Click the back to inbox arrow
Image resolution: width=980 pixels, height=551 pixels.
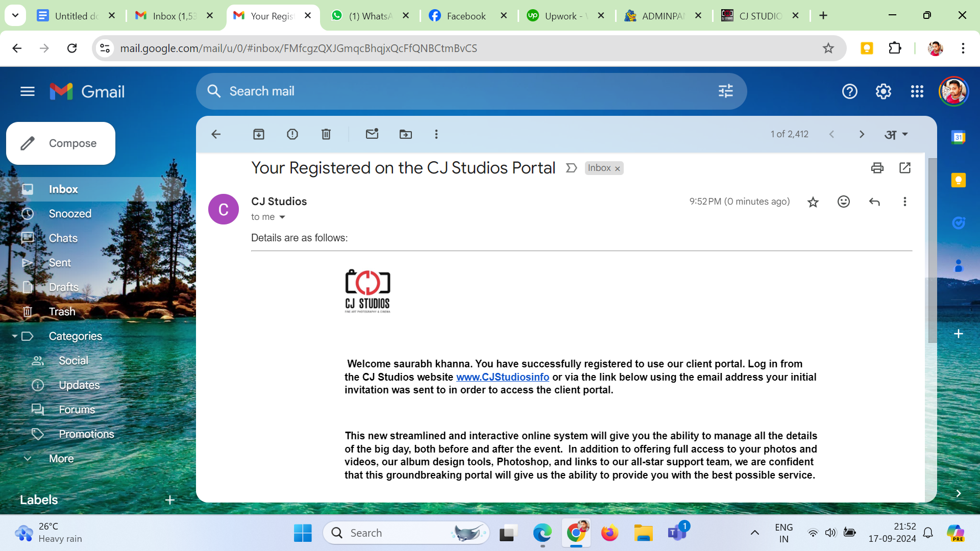click(216, 134)
